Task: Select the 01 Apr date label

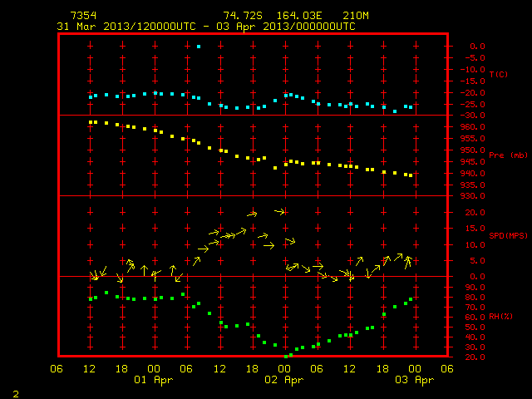Action: [x=153, y=380]
